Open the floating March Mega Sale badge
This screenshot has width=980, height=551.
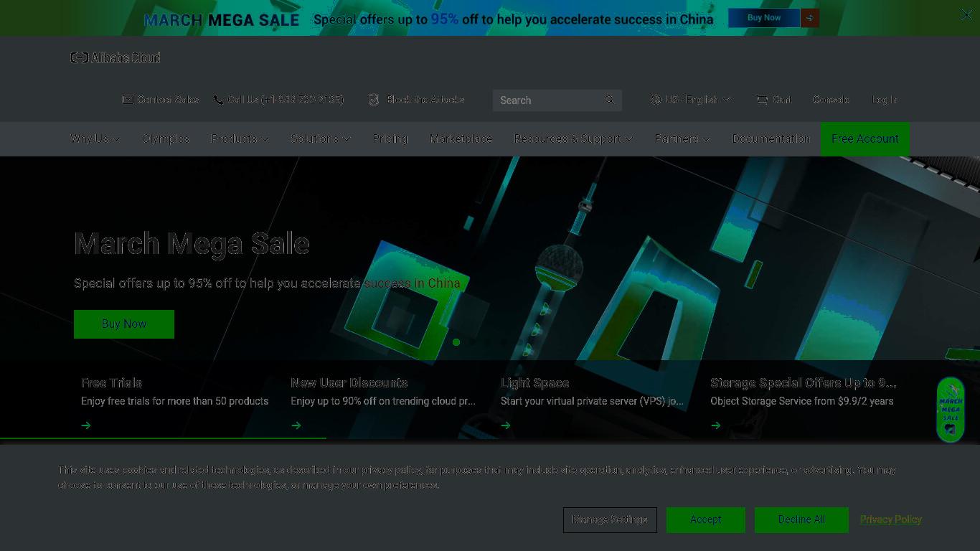(x=951, y=410)
